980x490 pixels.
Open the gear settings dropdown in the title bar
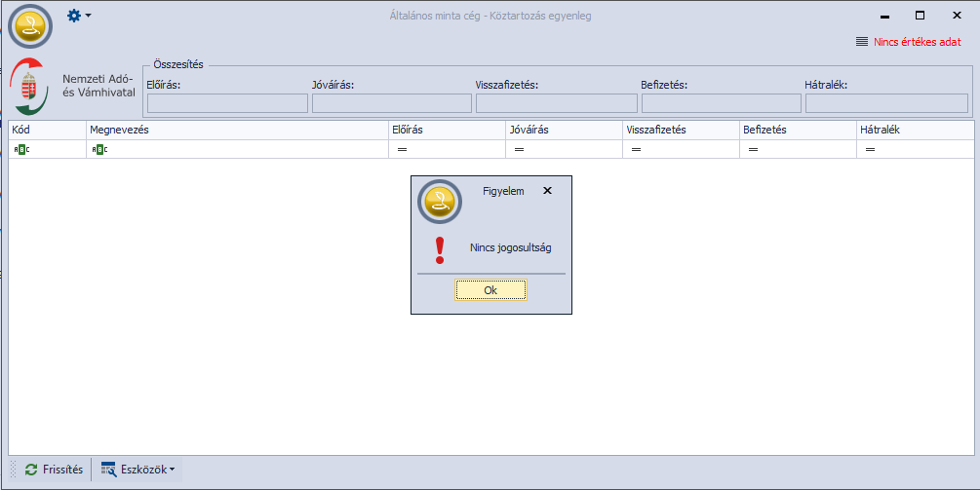tap(79, 16)
